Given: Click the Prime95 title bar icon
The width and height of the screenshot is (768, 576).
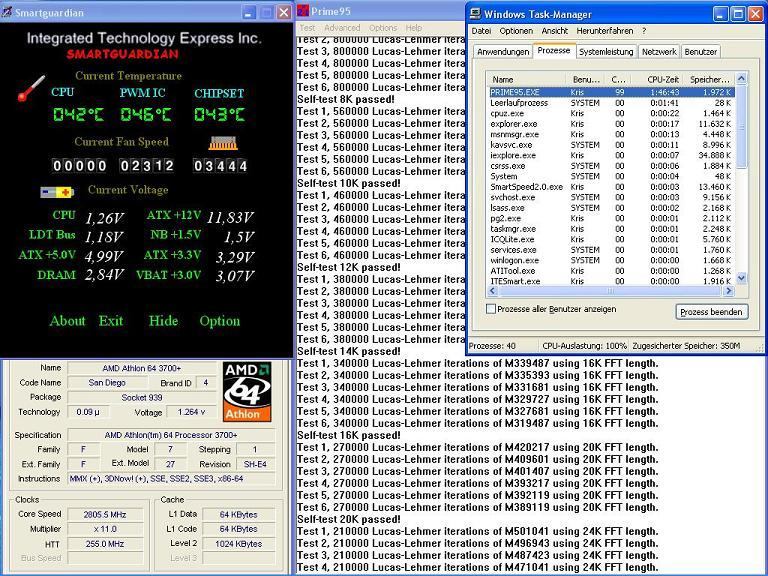Looking at the screenshot, I should (x=303, y=11).
